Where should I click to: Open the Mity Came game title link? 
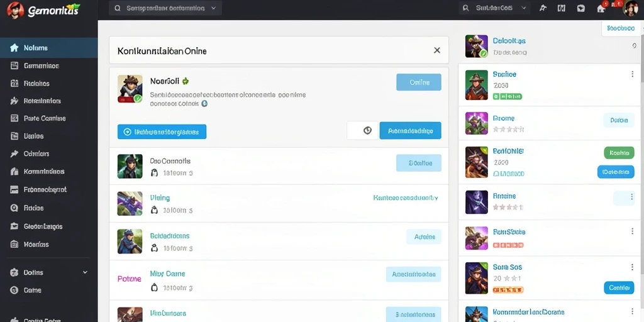click(x=167, y=274)
